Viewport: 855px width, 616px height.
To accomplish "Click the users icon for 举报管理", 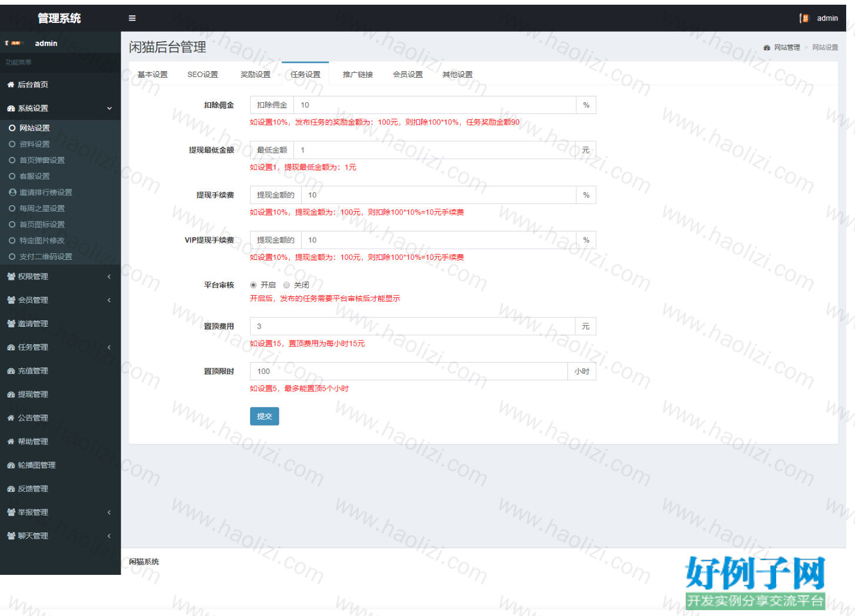I will pos(11,512).
